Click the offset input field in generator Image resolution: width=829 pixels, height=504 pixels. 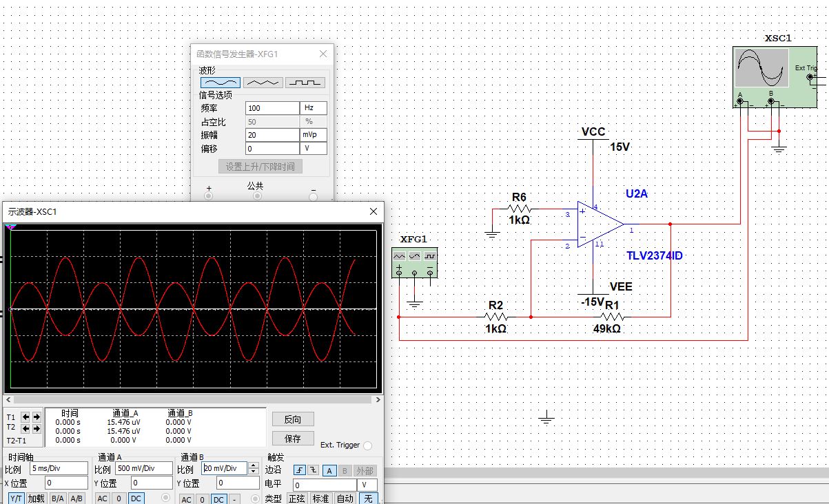coord(272,148)
